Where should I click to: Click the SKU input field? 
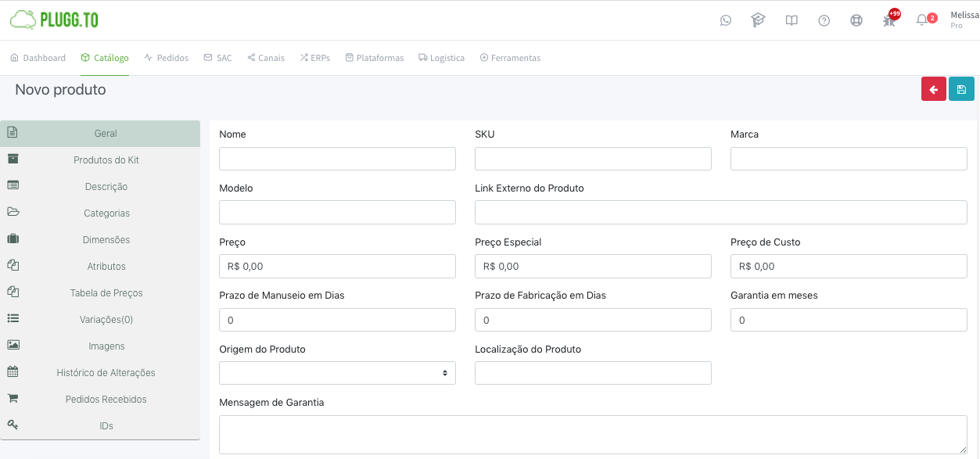coord(593,159)
